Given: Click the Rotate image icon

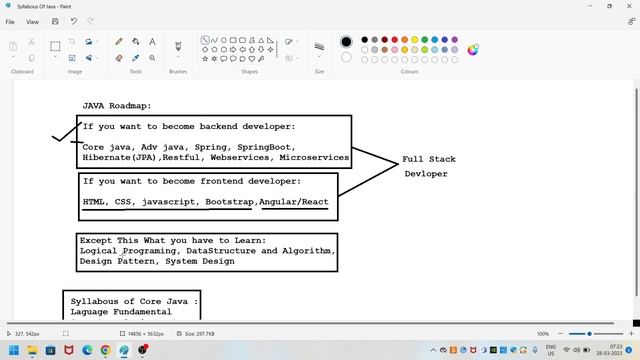Looking at the screenshot, I should pyautogui.click(x=89, y=42).
